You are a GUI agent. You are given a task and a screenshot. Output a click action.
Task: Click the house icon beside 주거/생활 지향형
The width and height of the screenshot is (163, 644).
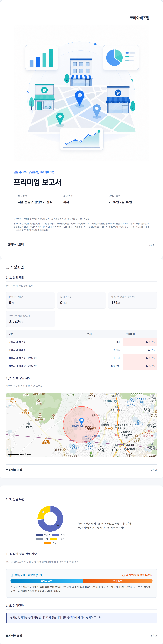[123, 575]
